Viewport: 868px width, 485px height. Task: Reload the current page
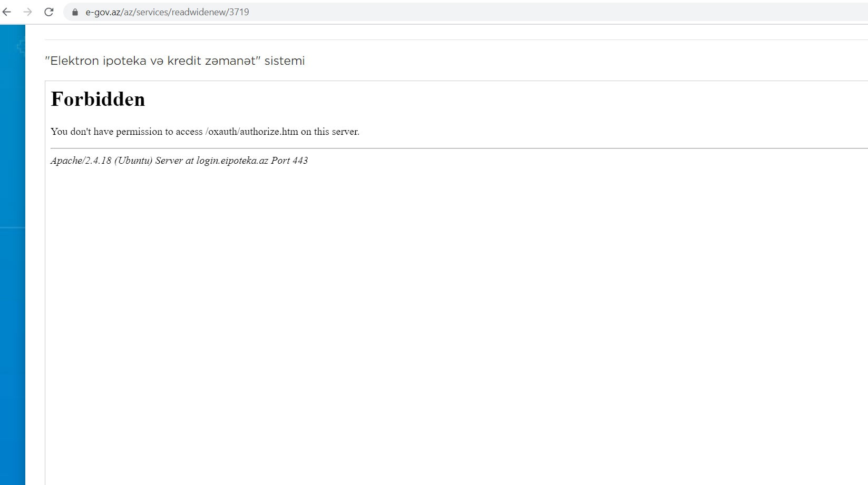(x=48, y=12)
